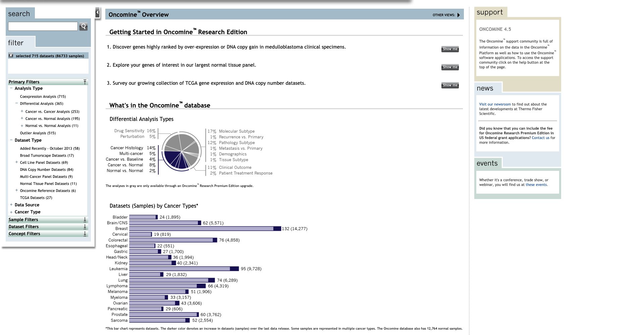Screen dimensions: 644x335
Task: Expand Cancer vs. Cancer Analysis node
Action: coord(22,111)
